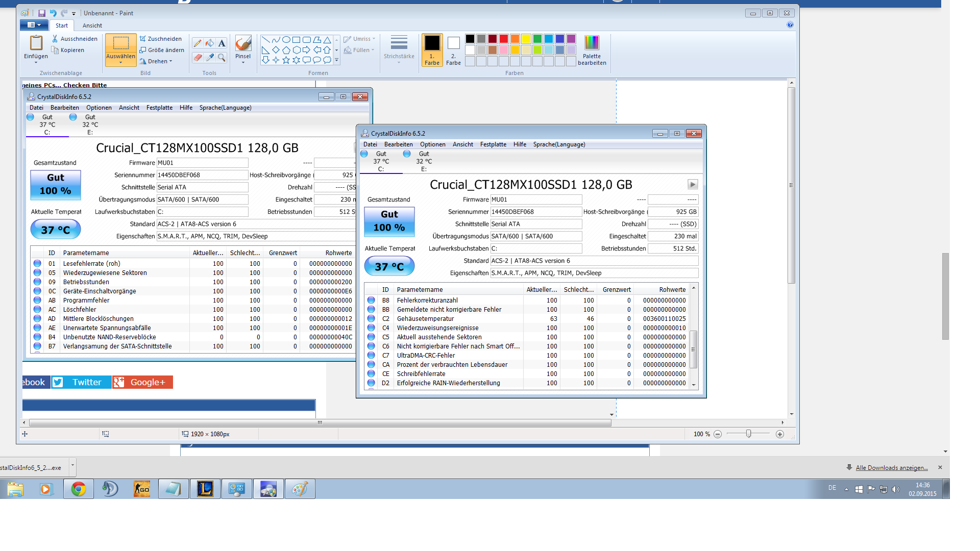This screenshot has height=551, width=980.
Task: Click the Alle Downloads anzeigen link
Action: pyautogui.click(x=891, y=468)
